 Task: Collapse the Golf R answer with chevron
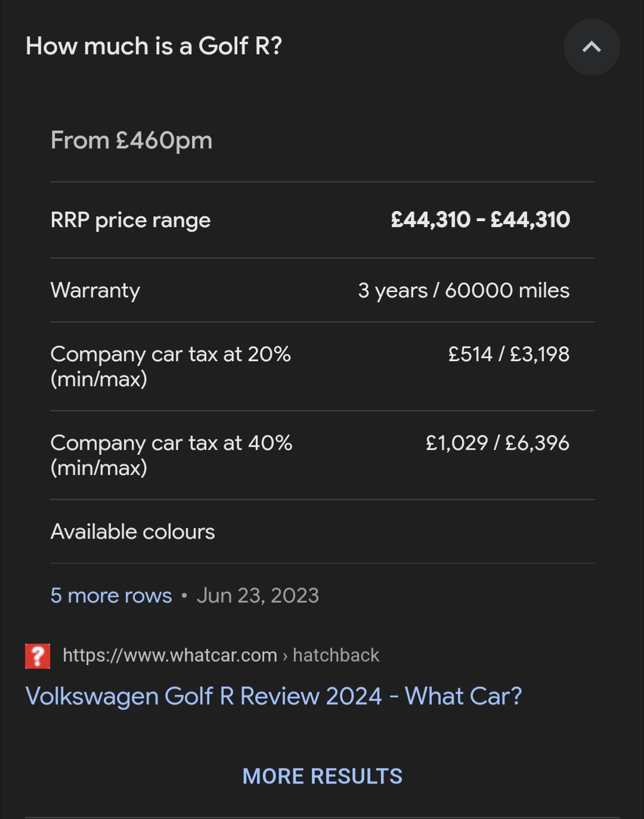[x=592, y=47]
